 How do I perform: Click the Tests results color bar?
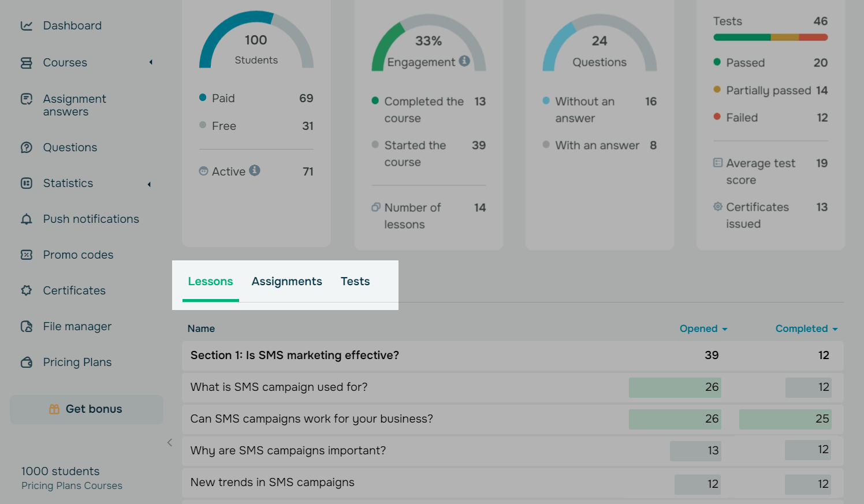(770, 38)
